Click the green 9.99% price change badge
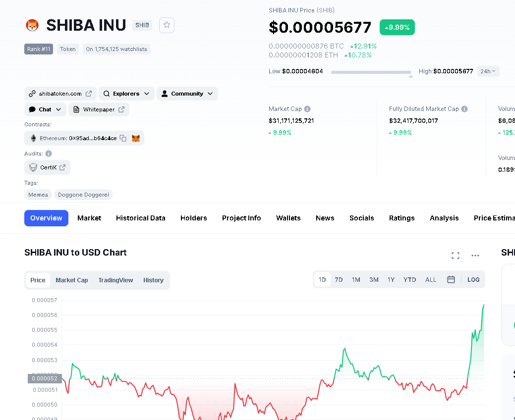The image size is (515, 420). (x=397, y=27)
